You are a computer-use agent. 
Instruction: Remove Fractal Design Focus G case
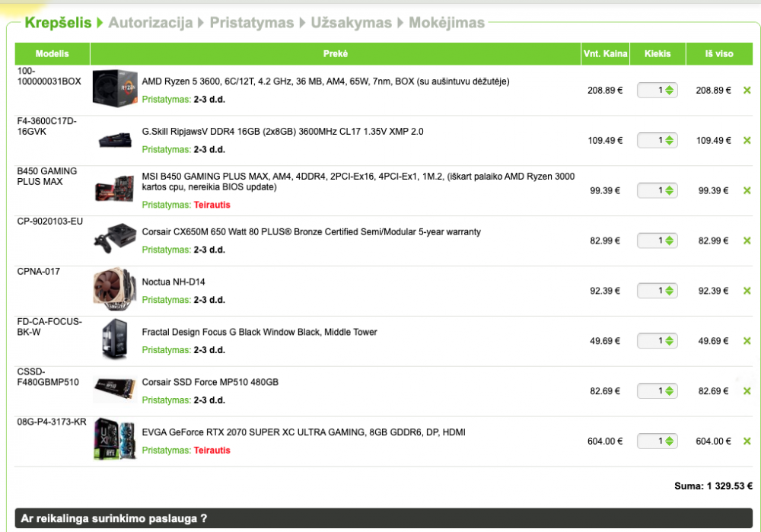(747, 341)
